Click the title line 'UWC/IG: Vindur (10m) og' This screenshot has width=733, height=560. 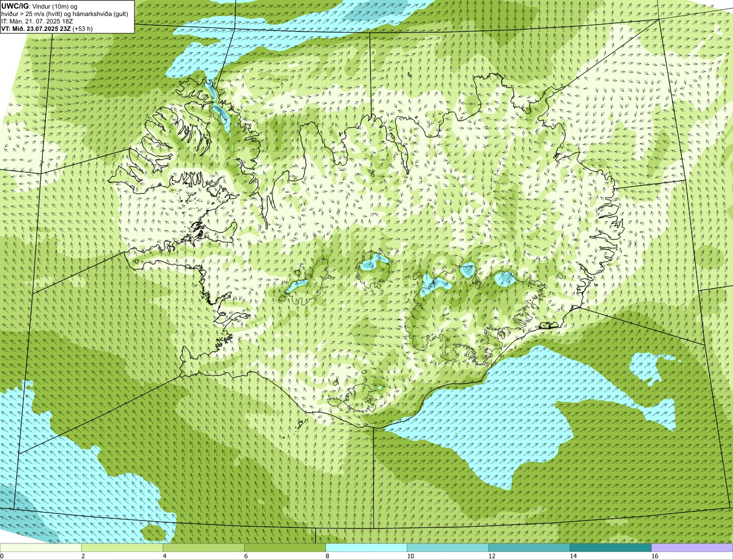(39, 6)
